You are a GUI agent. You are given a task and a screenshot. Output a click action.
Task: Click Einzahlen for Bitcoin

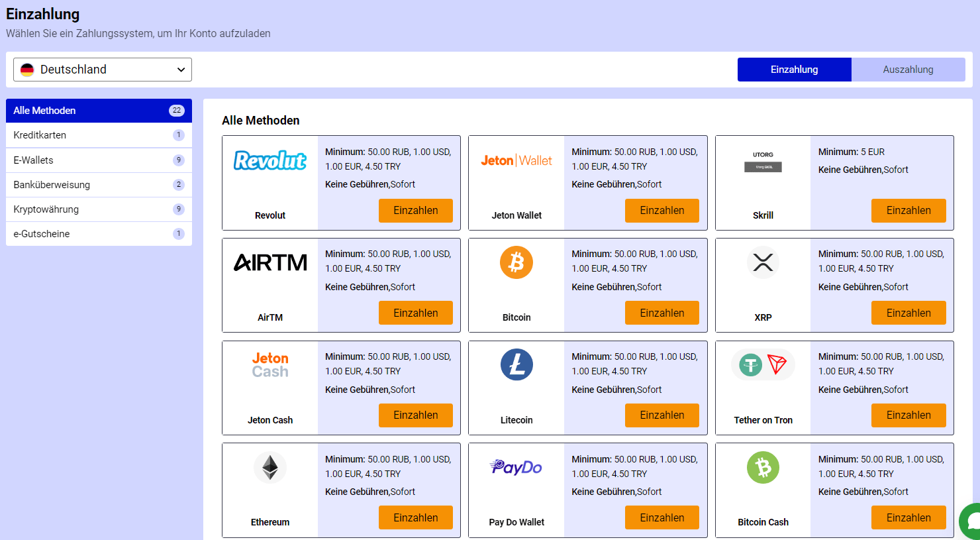[x=662, y=313]
